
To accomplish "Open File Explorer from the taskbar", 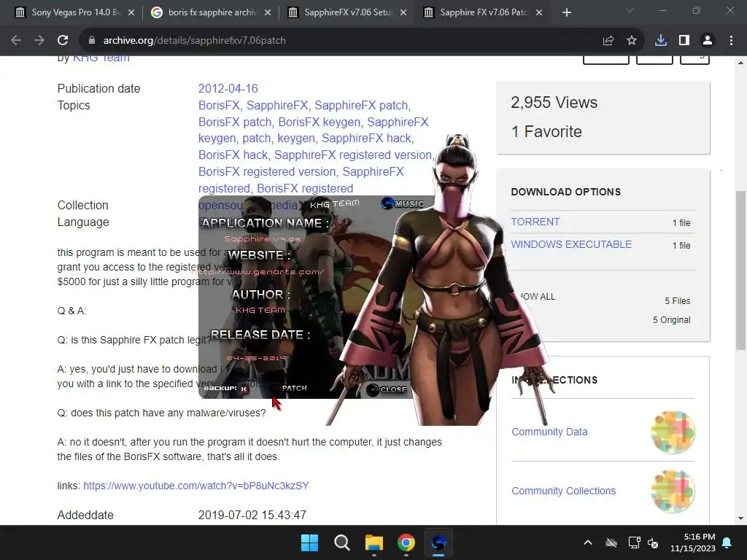I will coord(374,542).
